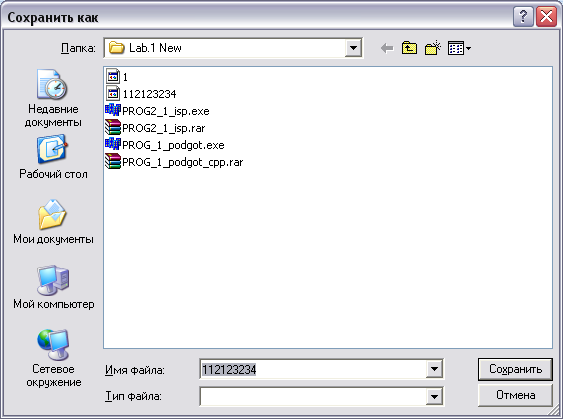Image resolution: width=563 pixels, height=419 pixels.
Task: Click the Имя файла label
Action: (135, 370)
